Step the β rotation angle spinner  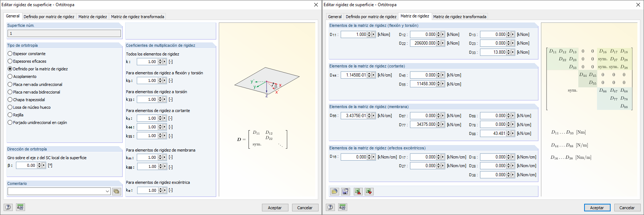(39, 165)
